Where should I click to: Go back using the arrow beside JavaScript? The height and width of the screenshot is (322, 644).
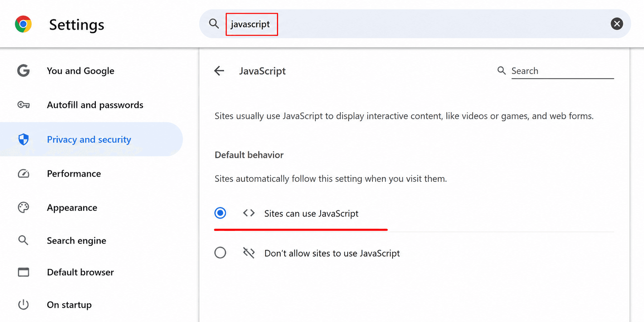coord(219,71)
